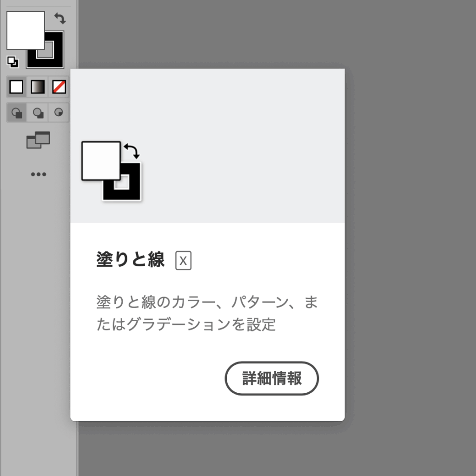Choose Draw Inside mode icon
Image resolution: width=476 pixels, height=476 pixels.
[x=59, y=112]
